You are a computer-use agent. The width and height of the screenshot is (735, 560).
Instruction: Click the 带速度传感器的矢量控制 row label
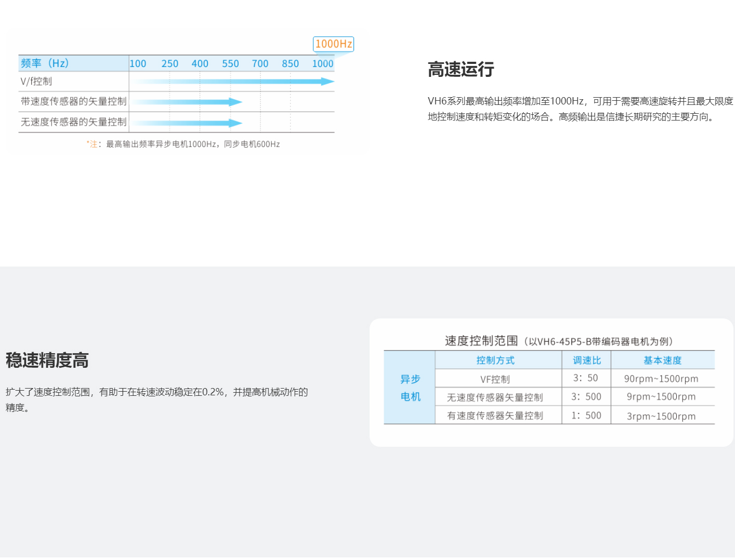click(73, 101)
